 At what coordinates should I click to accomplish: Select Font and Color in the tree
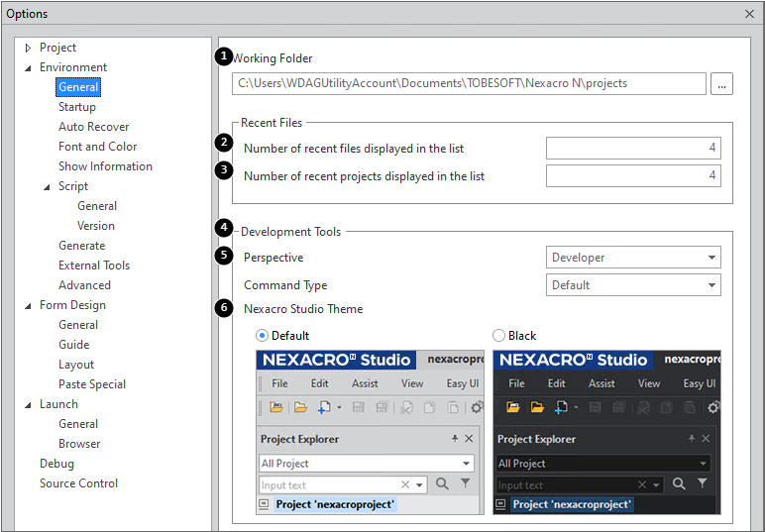pyautogui.click(x=97, y=147)
